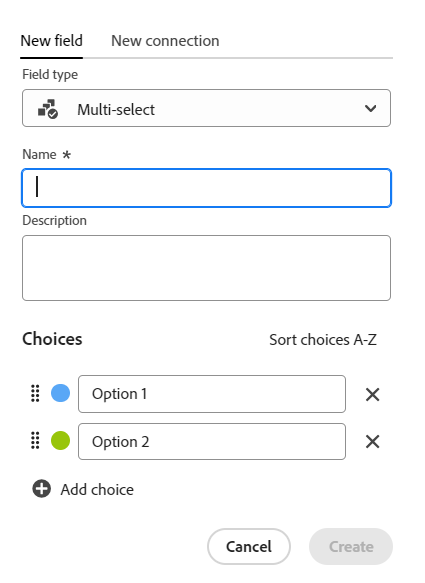Click the drag handle beside Option 1
The width and height of the screenshot is (425, 583).
(x=35, y=393)
